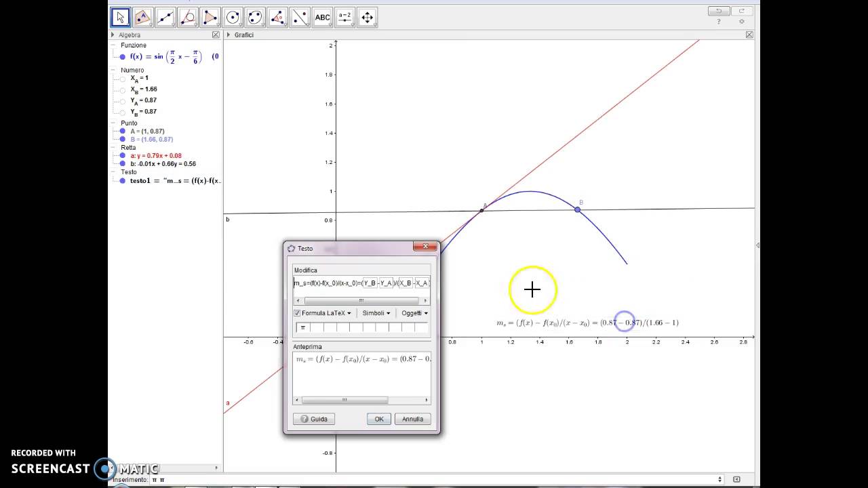
Task: Select the m_s formula text in graph
Action: point(587,323)
